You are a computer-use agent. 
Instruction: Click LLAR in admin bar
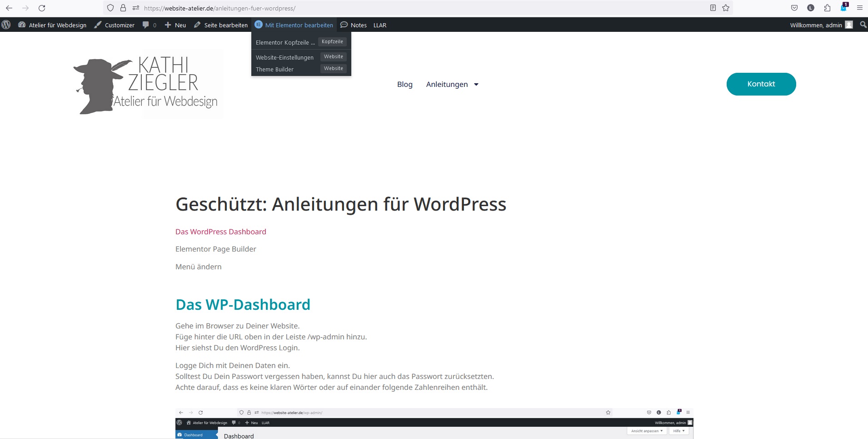(380, 25)
